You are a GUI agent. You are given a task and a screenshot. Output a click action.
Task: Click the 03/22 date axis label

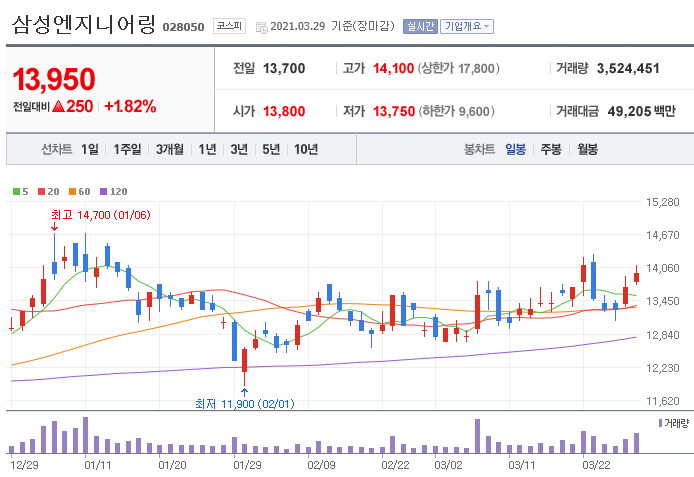[596, 465]
